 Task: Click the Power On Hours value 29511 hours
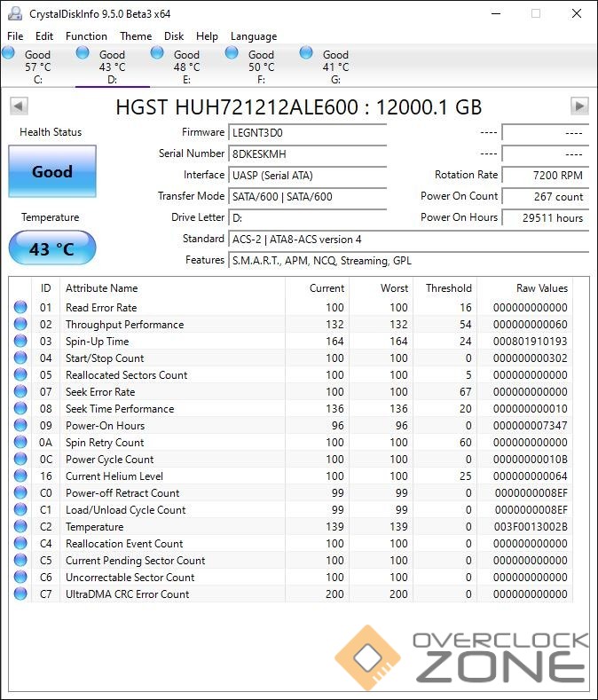(x=546, y=218)
